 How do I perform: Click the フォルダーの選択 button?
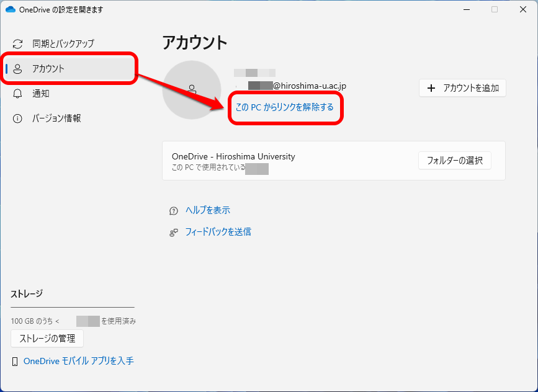point(455,161)
